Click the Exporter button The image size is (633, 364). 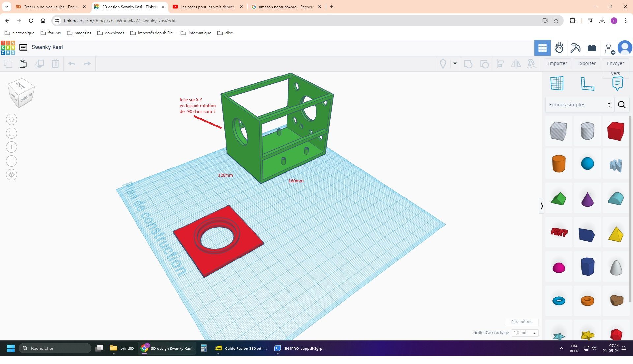point(586,63)
